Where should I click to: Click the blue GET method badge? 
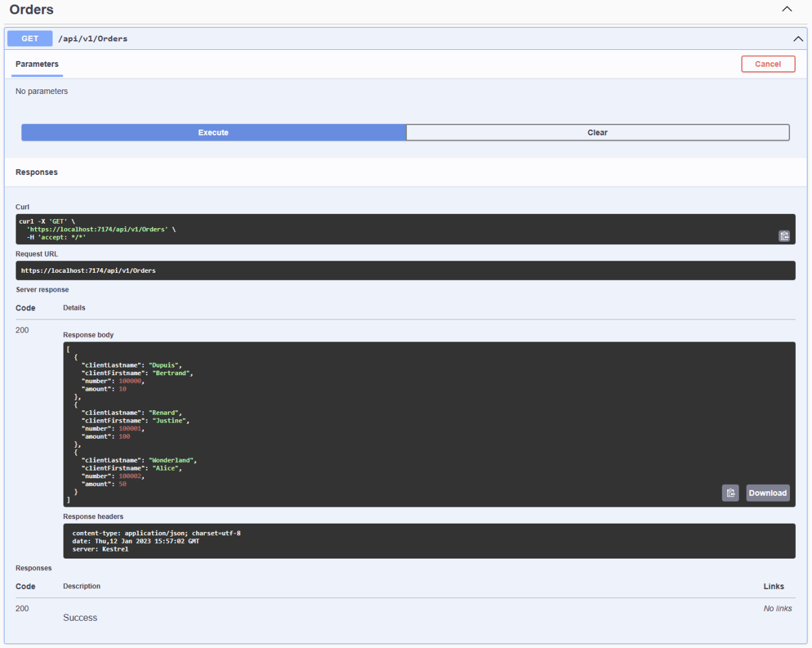pos(30,39)
